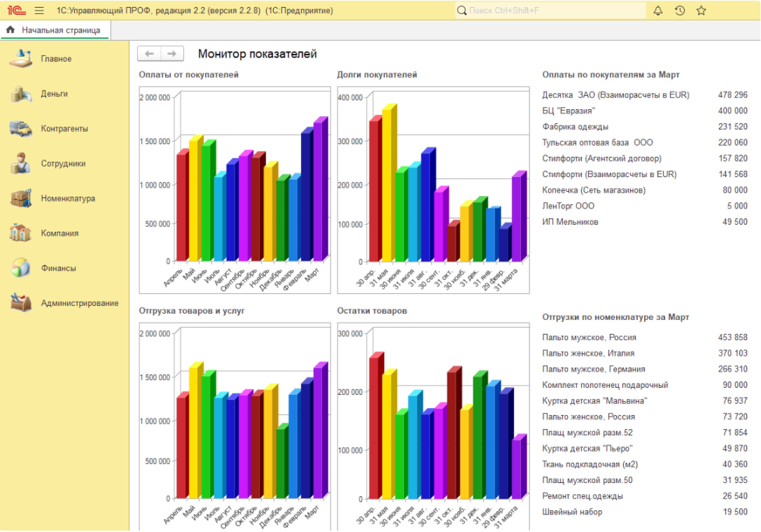Viewport: 761px width, 532px height.
Task: Click the value 478 296
Action: (733, 95)
